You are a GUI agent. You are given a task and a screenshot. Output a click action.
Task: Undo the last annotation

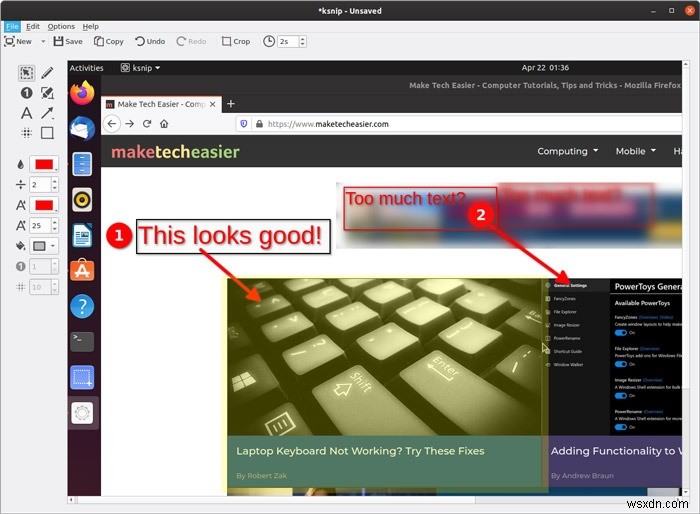tap(150, 42)
